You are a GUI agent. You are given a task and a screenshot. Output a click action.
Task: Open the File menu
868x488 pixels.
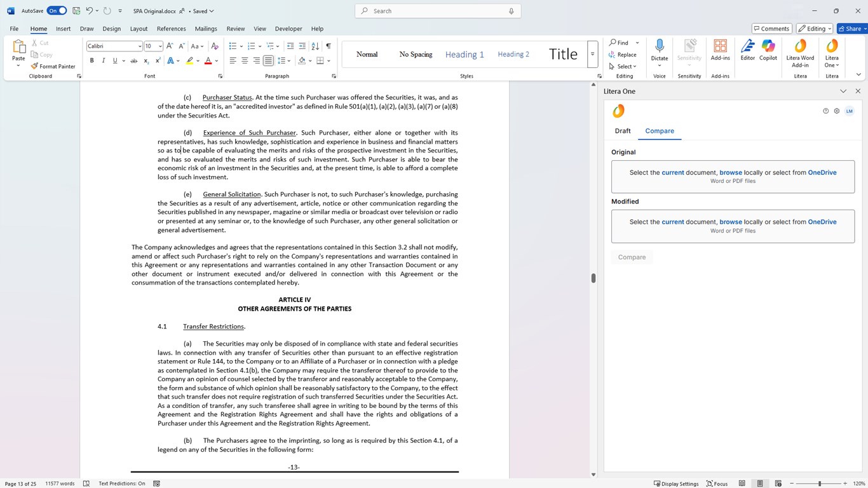[x=14, y=29]
